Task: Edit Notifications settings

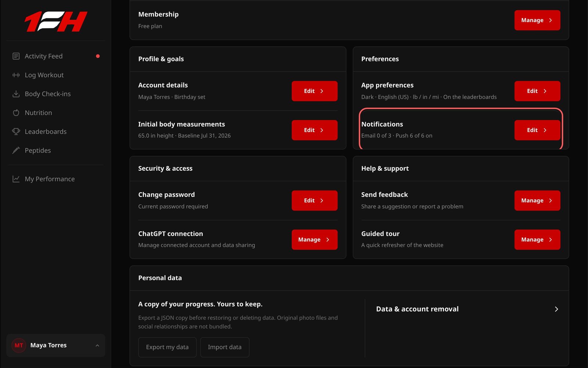Action: pyautogui.click(x=537, y=130)
